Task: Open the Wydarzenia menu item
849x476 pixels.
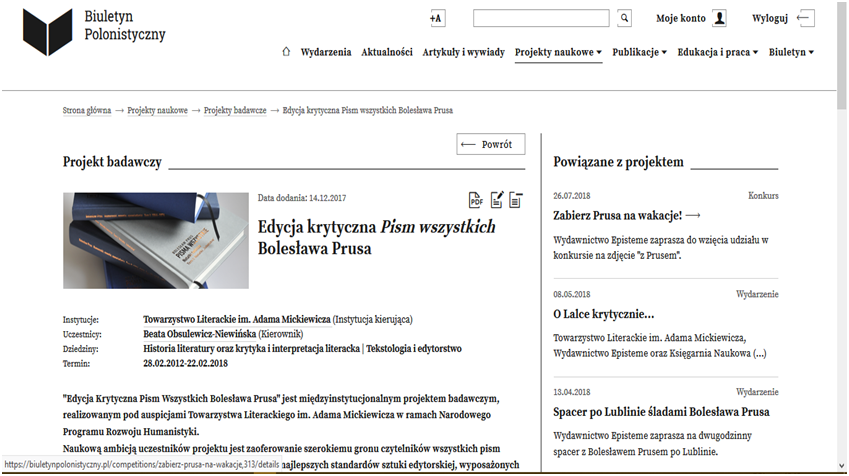Action: tap(326, 52)
